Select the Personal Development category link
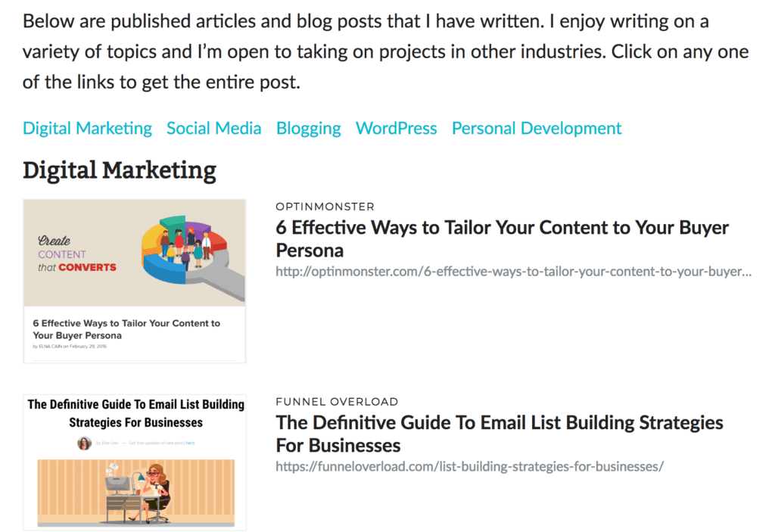This screenshot has width=775, height=532. tap(536, 129)
